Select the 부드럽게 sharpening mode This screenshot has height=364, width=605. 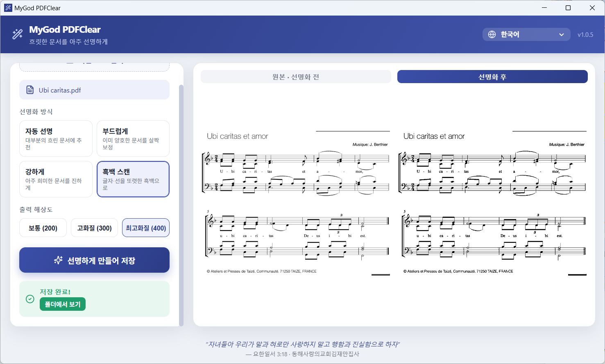coord(133,138)
